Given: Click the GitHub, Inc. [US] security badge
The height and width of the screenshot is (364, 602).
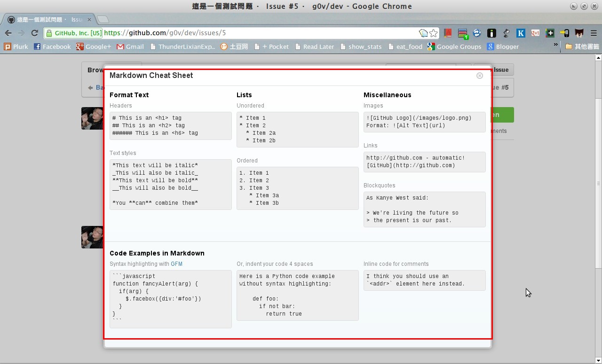Looking at the screenshot, I should point(73,33).
